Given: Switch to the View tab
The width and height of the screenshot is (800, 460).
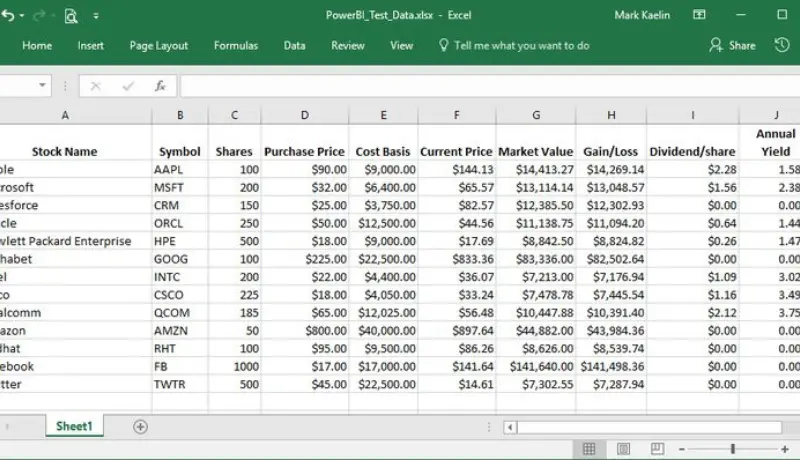Looking at the screenshot, I should click(x=402, y=45).
